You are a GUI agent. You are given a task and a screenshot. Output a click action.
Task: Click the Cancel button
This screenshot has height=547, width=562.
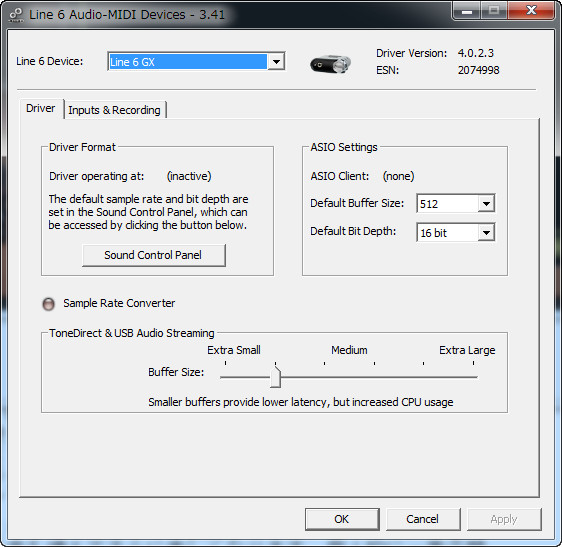pos(423,519)
